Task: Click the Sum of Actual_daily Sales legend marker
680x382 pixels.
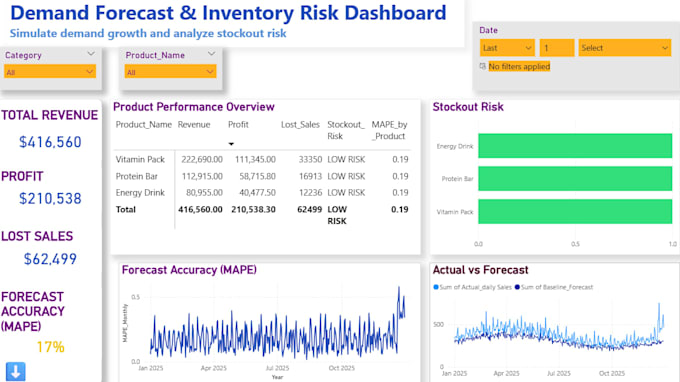Action: click(x=436, y=287)
